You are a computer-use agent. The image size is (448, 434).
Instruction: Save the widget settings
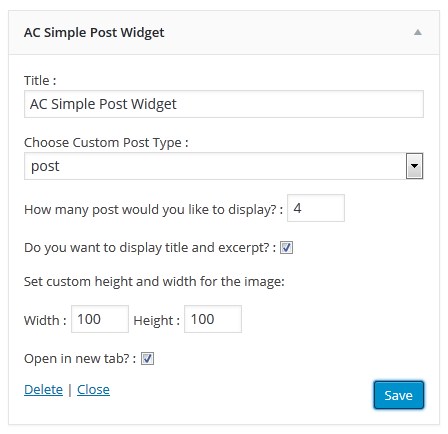click(399, 395)
